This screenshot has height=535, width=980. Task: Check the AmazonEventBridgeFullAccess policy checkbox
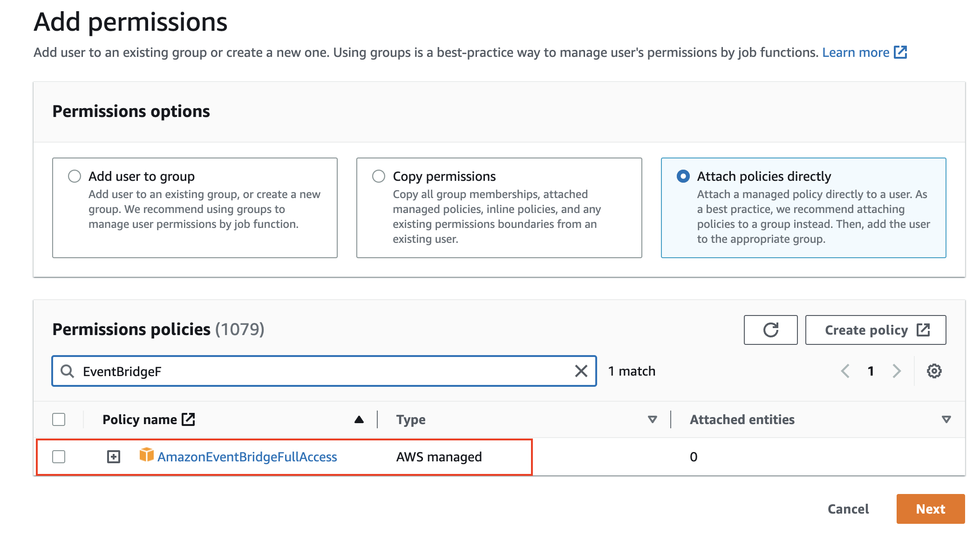point(59,457)
